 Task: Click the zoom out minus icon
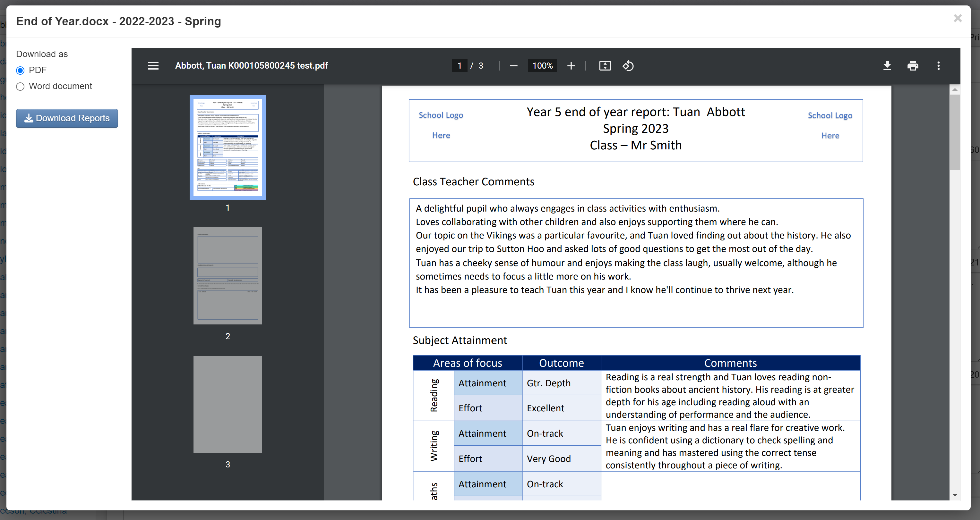(x=514, y=66)
